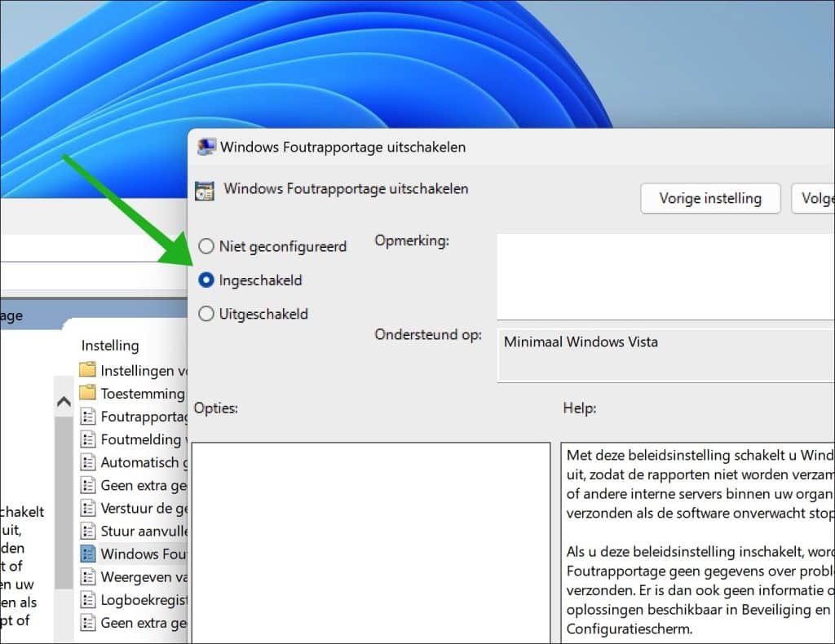Click inside the Opmerking comment text box
Viewport: 835px width, 644px height.
pos(665,277)
